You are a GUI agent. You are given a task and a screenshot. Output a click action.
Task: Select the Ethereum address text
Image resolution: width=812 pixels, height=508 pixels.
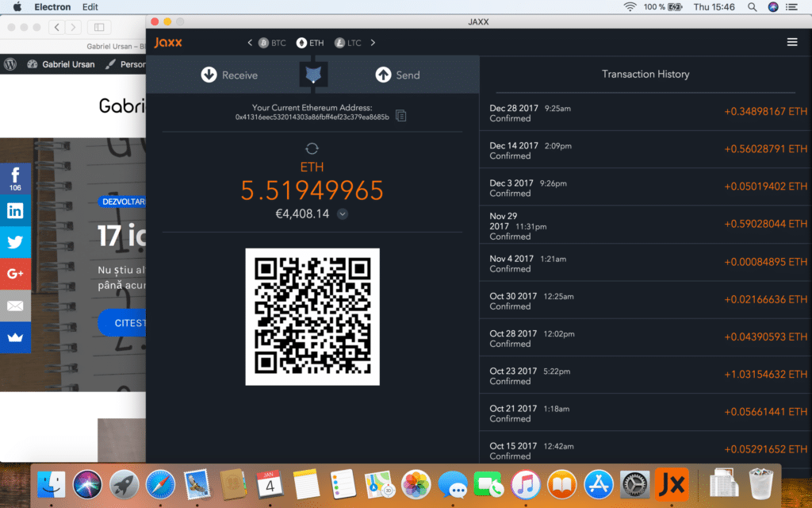pos(312,117)
